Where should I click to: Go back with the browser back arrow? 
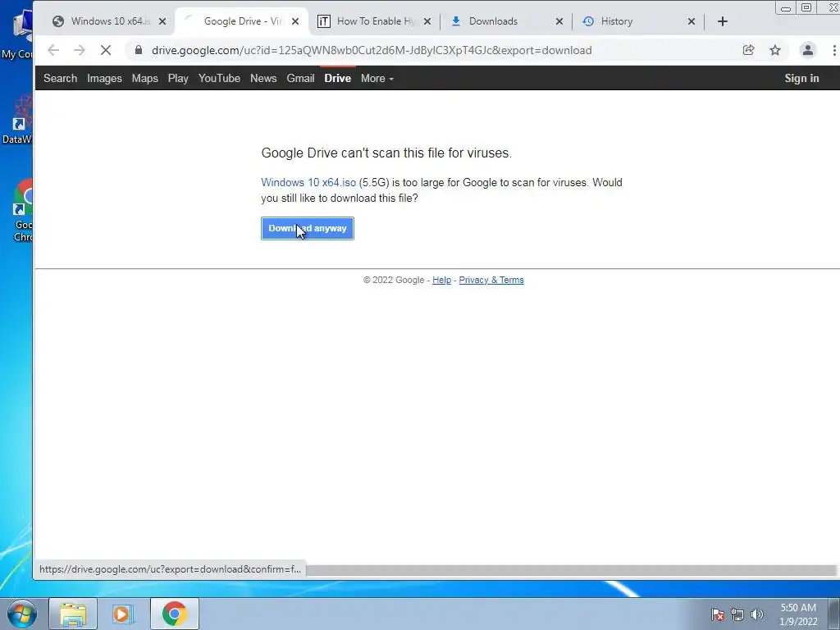point(53,50)
